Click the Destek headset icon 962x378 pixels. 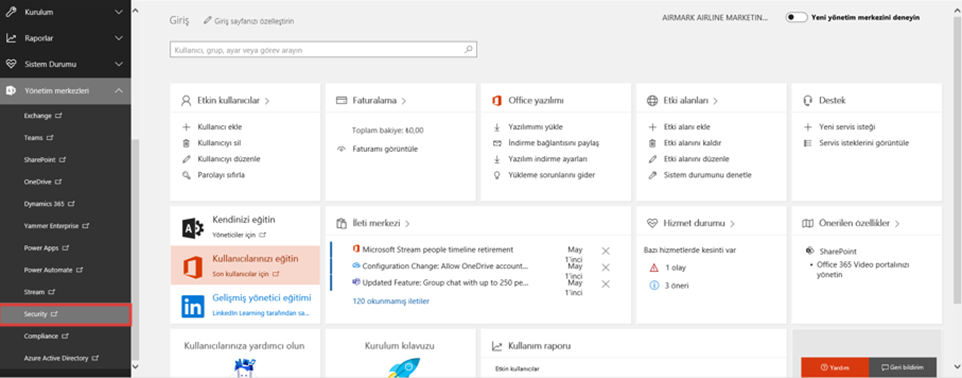click(808, 101)
